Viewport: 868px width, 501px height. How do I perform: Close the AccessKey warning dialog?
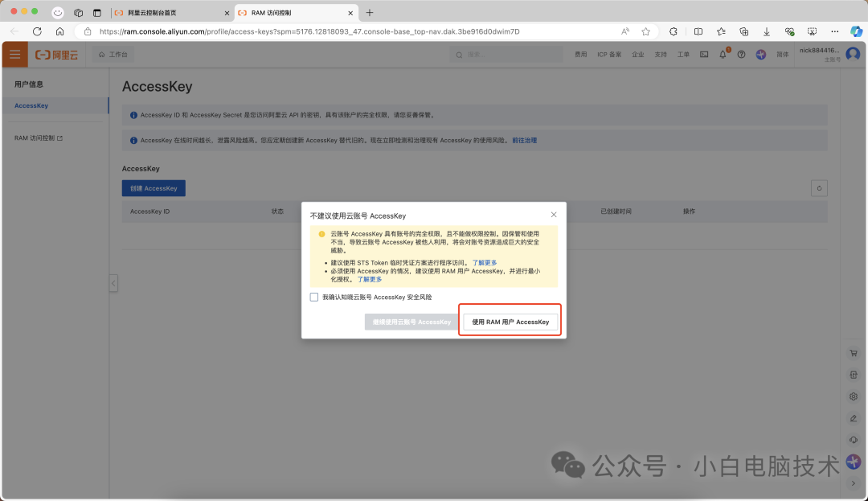click(554, 215)
